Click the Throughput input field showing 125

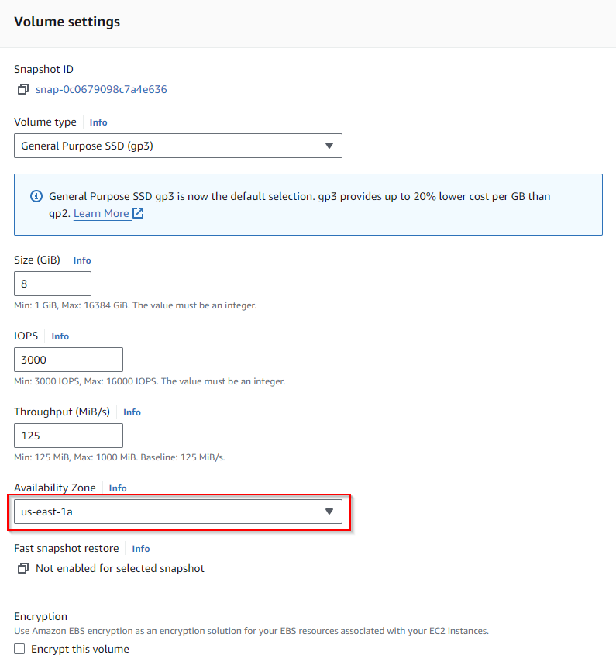pyautogui.click(x=68, y=436)
